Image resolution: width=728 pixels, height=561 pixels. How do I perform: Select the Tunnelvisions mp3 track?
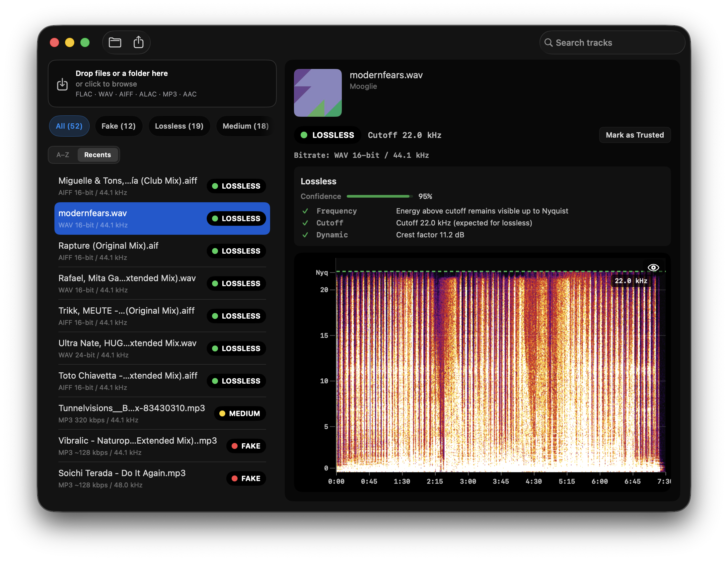162,413
